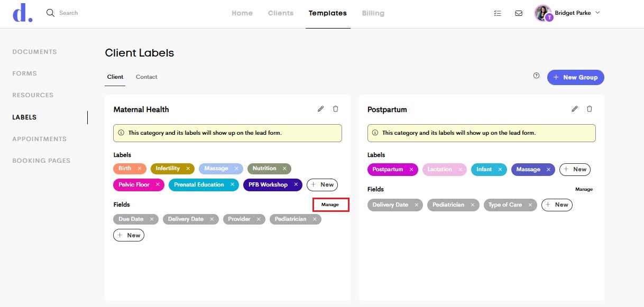The image size is (644, 307).
Task: Remove the Due Date field chip
Action: point(152,219)
